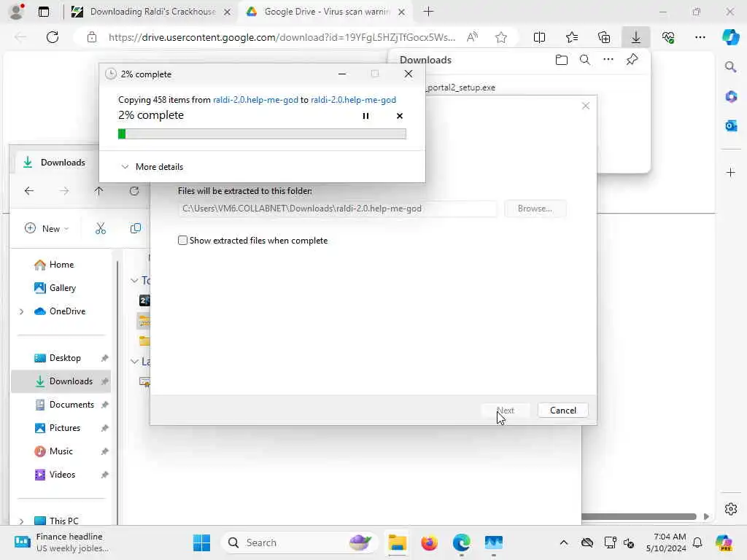Click the Cancel button in extract dialog
Image resolution: width=747 pixels, height=560 pixels.
point(562,410)
